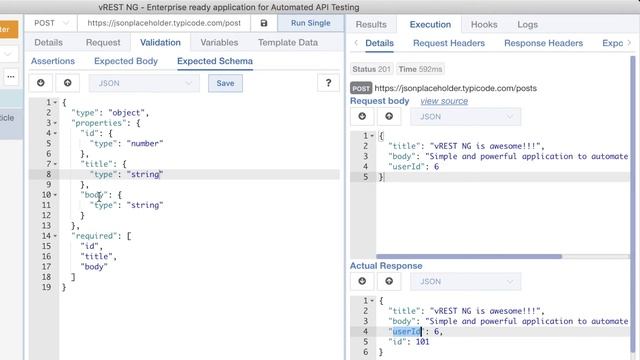Collapse the "properties" fold on line 3

click(55, 123)
